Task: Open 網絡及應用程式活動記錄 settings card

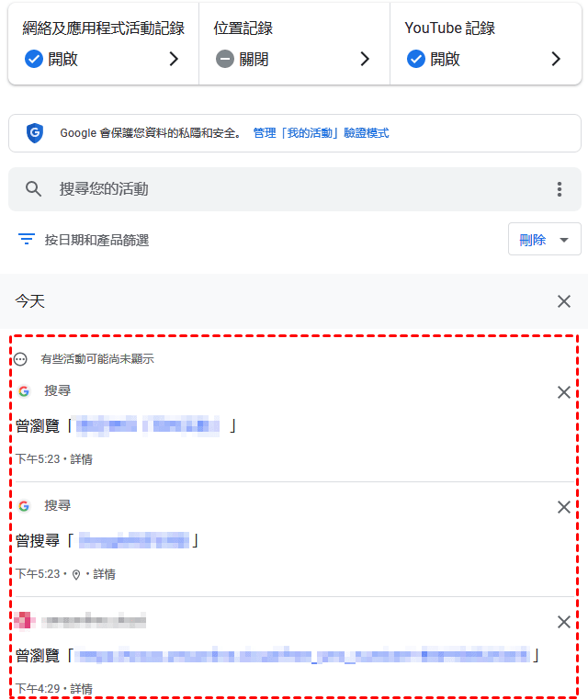Action: 104,44
